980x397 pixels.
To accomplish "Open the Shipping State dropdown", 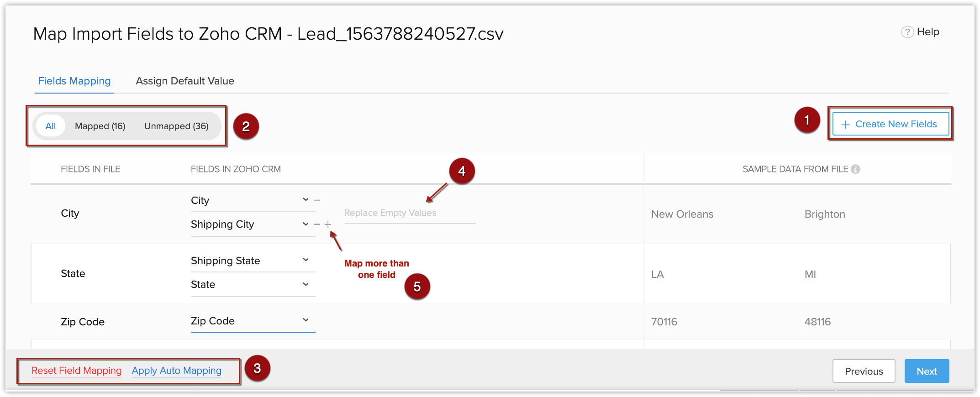I will pyautogui.click(x=306, y=260).
